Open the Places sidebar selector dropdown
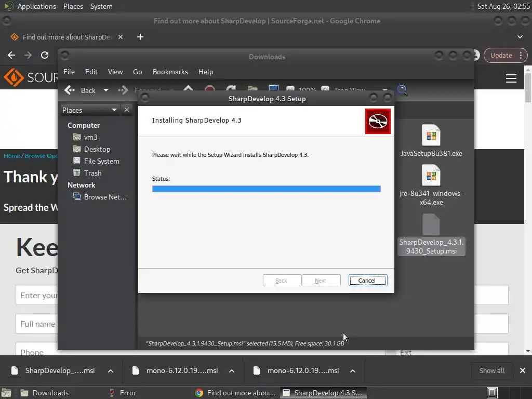532x399 pixels. (89, 110)
